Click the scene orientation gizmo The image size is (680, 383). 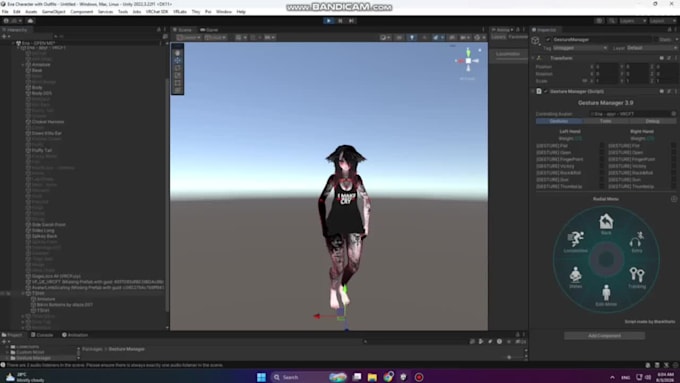(468, 61)
